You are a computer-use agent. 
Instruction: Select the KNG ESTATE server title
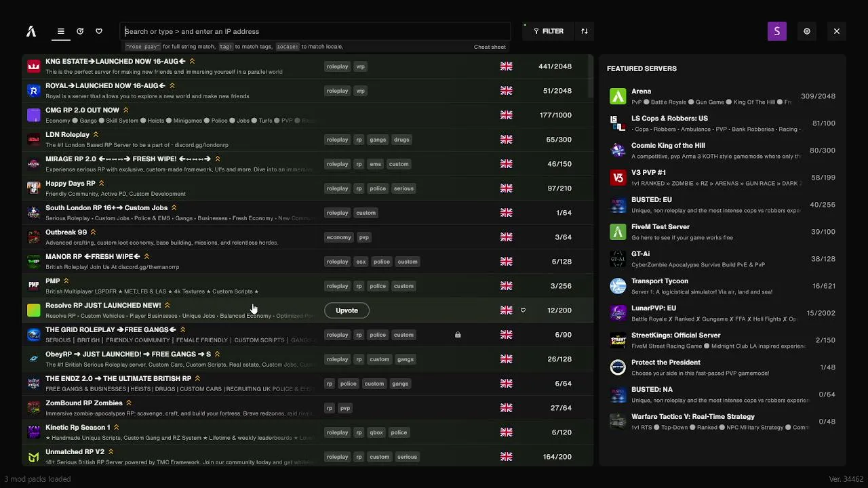coord(116,62)
